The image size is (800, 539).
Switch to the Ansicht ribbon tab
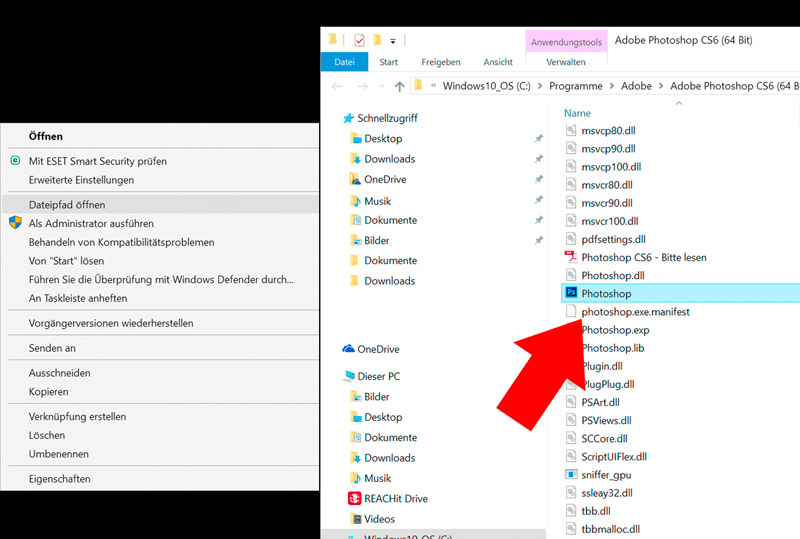498,62
